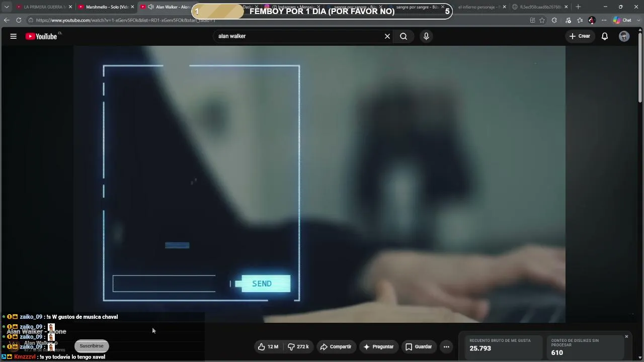644x362 pixels.
Task: Submit search with magnifier button
Action: (404, 36)
